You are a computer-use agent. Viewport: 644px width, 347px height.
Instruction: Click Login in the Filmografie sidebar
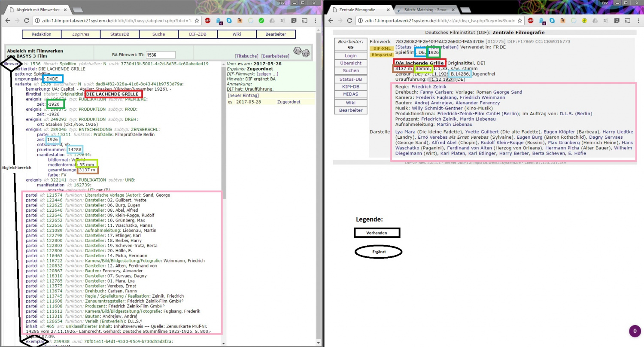tap(351, 56)
